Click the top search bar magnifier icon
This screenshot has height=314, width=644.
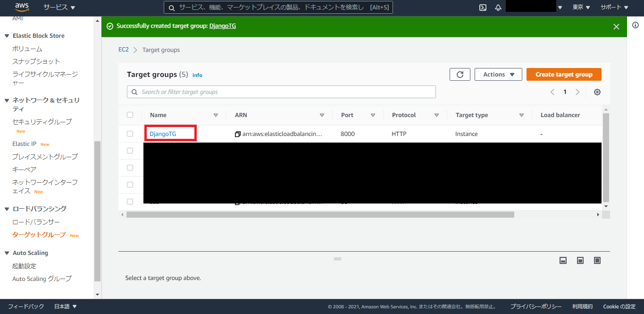pos(171,8)
